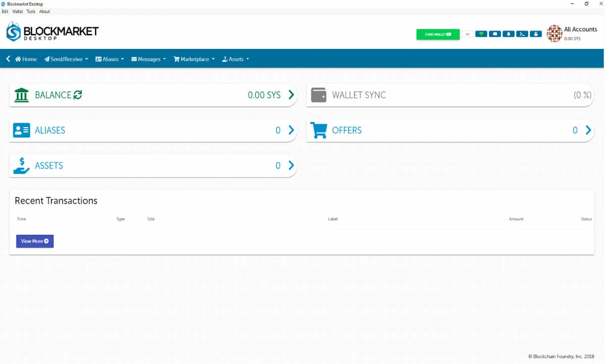Click the wallet unlock padlock icon
Screen dimensions: 606x364
click(536, 34)
